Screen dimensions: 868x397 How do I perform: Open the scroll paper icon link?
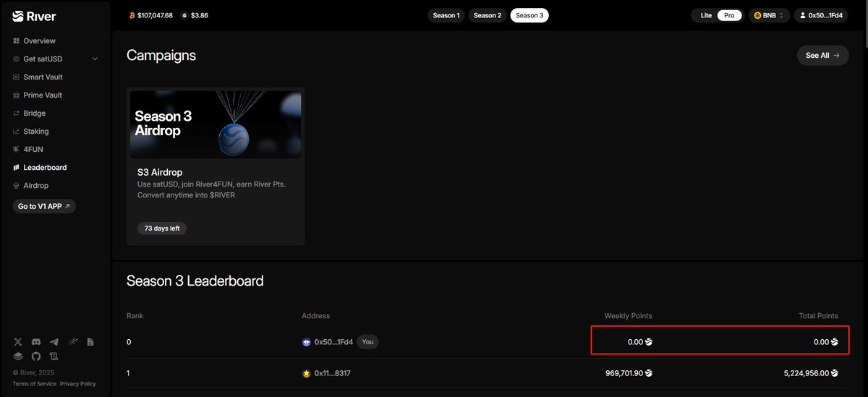[x=54, y=357]
